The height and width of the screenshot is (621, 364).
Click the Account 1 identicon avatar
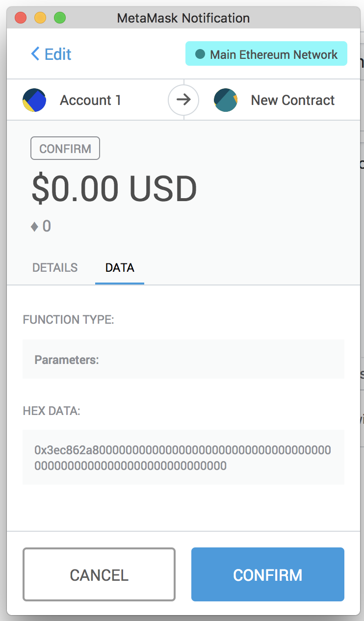34,100
